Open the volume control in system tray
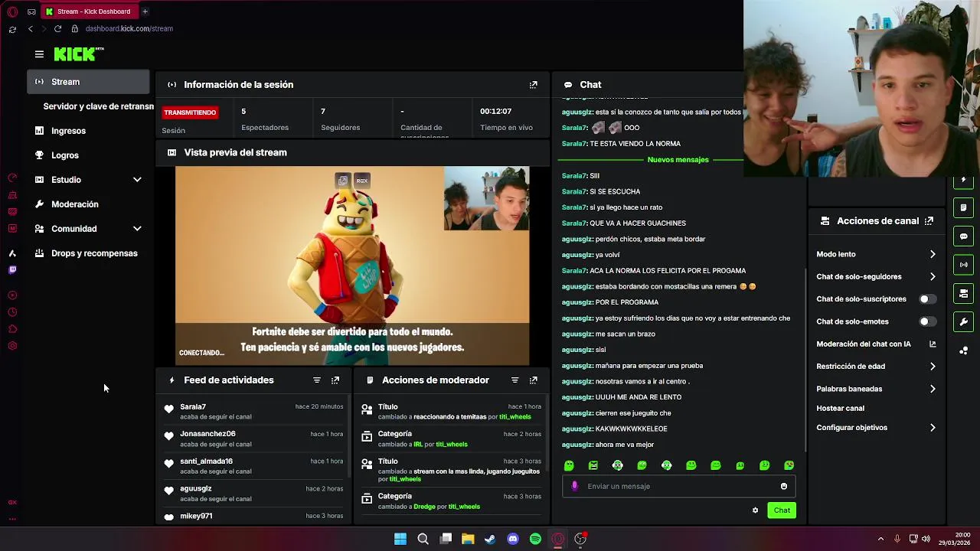The width and height of the screenshot is (980, 551). tap(926, 539)
